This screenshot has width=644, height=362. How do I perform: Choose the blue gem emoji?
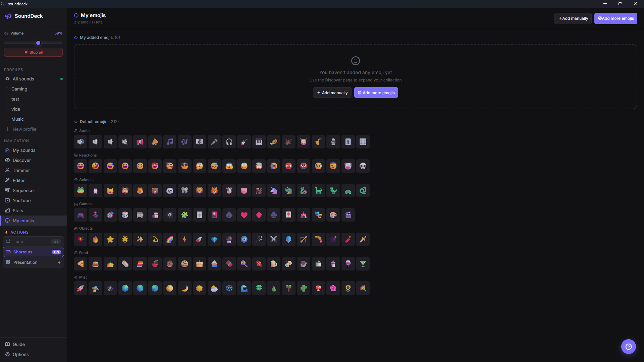(214, 239)
